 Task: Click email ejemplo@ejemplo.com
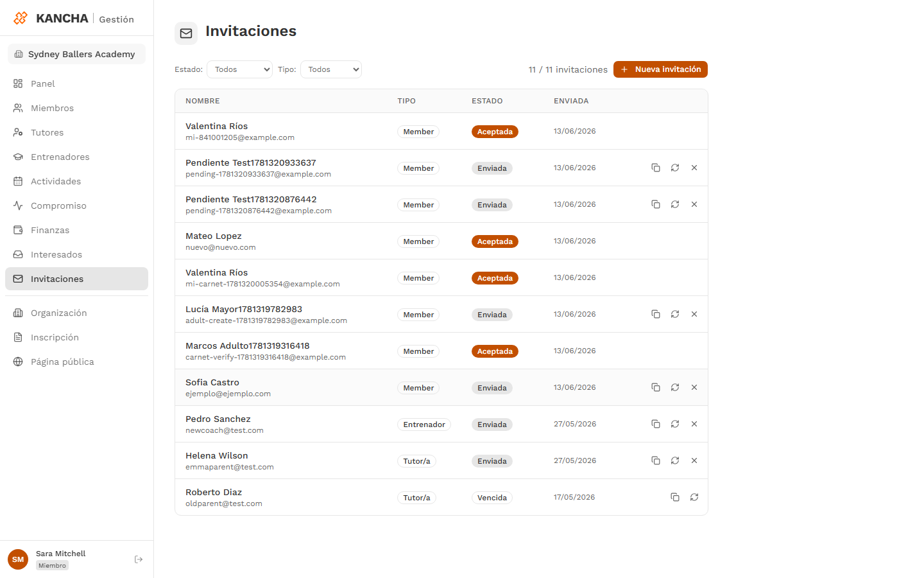pos(228,394)
